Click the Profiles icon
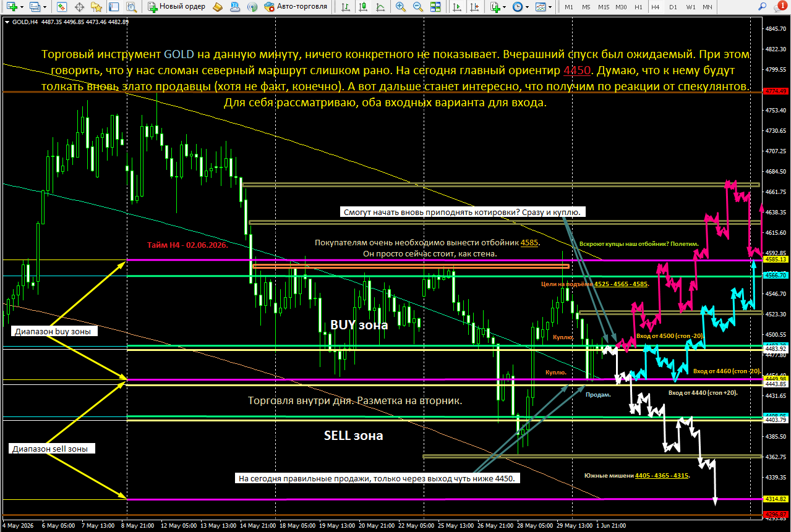The height and width of the screenshot is (532, 791). tap(35, 7)
